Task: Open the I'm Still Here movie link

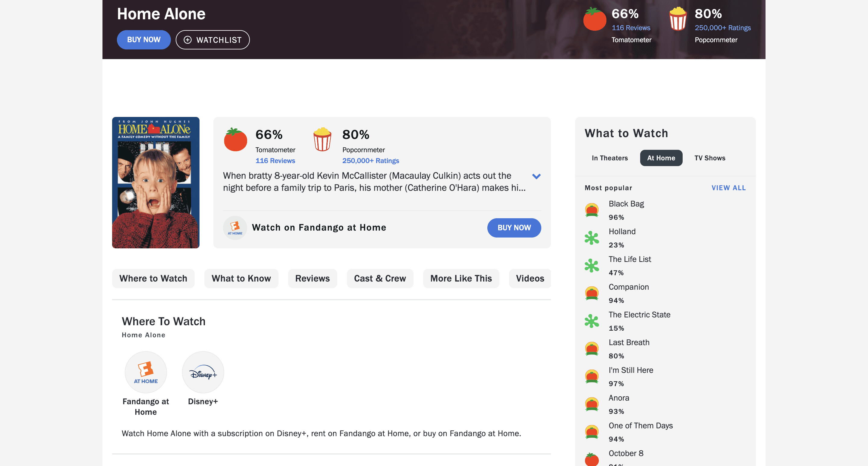Action: point(631,370)
